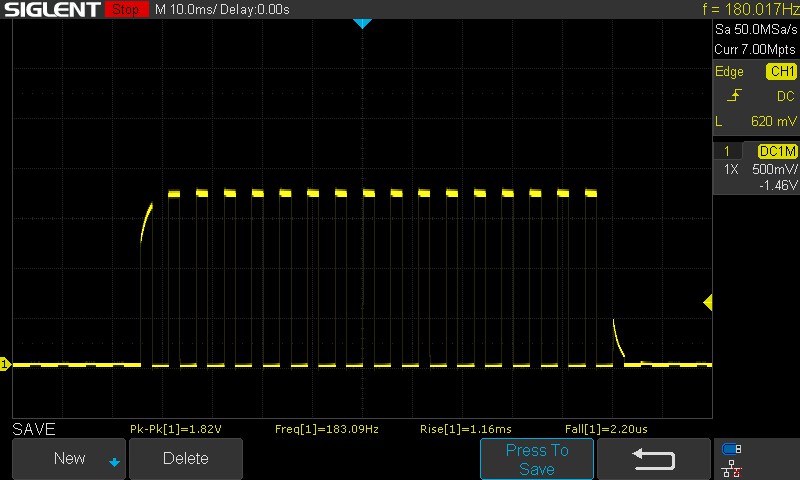Image resolution: width=800 pixels, height=480 pixels.
Task: Click the return back arrow softkey
Action: [x=652, y=459]
